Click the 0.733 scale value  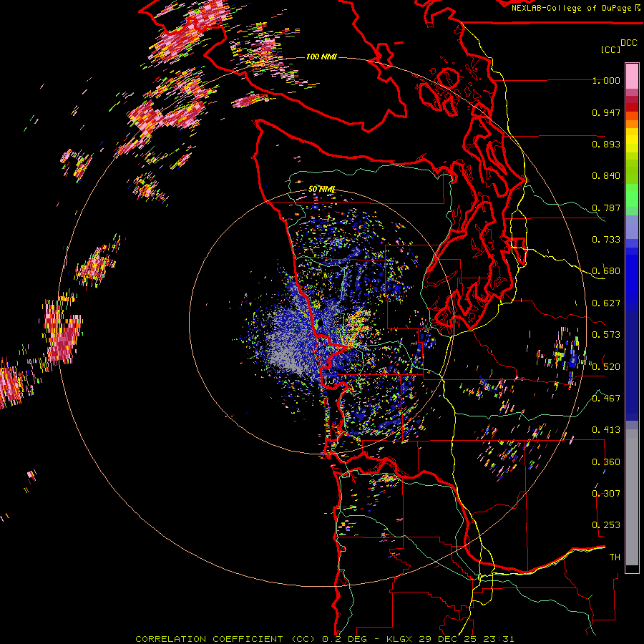[x=606, y=240]
